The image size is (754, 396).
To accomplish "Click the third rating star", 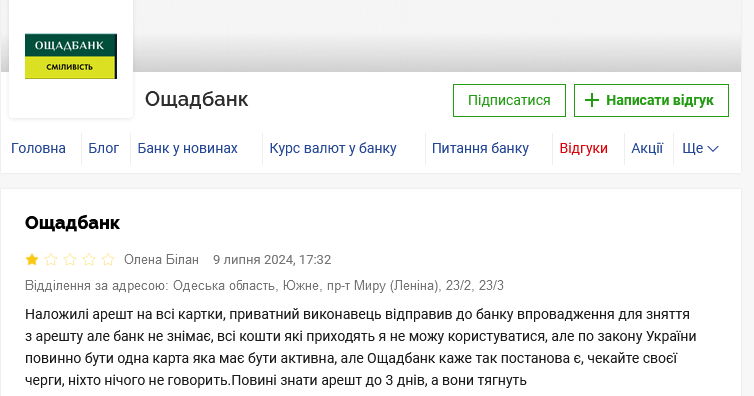I will click(70, 260).
